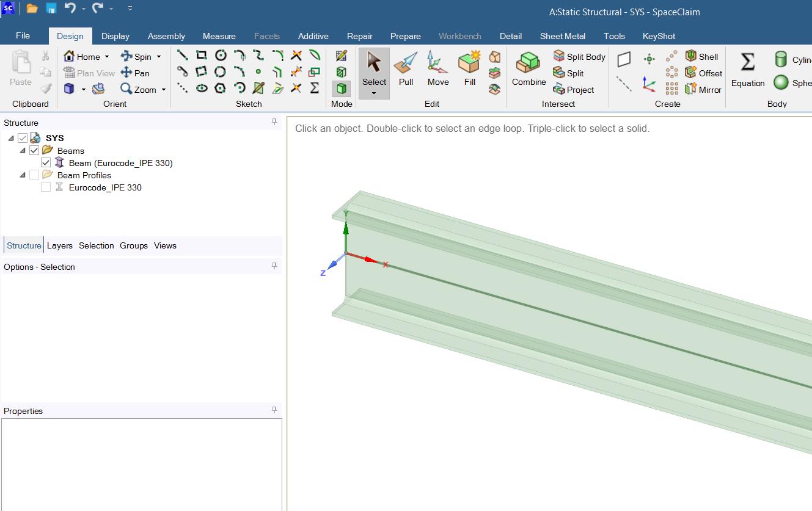The height and width of the screenshot is (511, 812).
Task: Open the Measure ribbon tab
Action: coord(219,36)
